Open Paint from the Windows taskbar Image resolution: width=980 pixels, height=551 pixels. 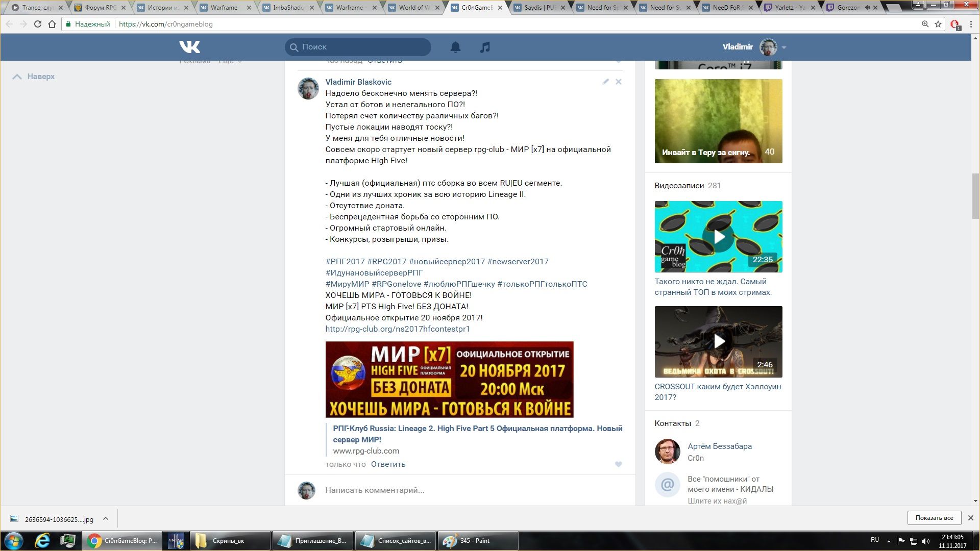[477, 541]
